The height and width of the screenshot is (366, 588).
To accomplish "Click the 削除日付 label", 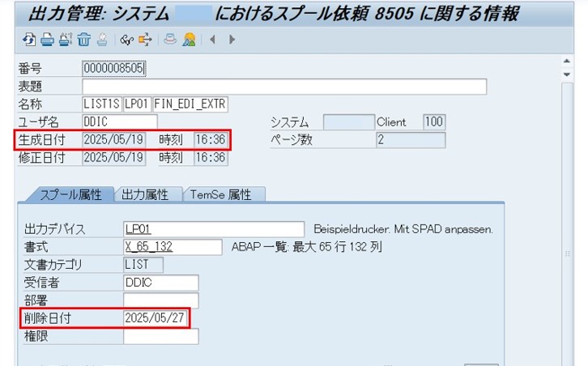I will tap(48, 318).
